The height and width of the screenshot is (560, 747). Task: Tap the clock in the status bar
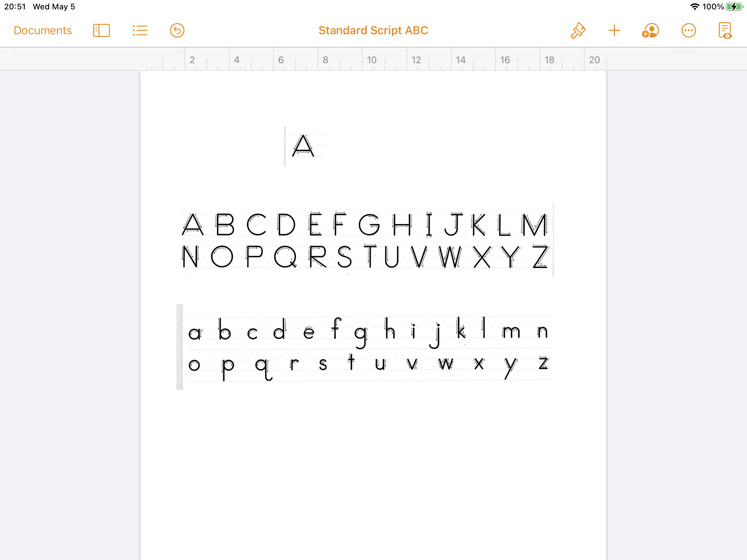15,7
